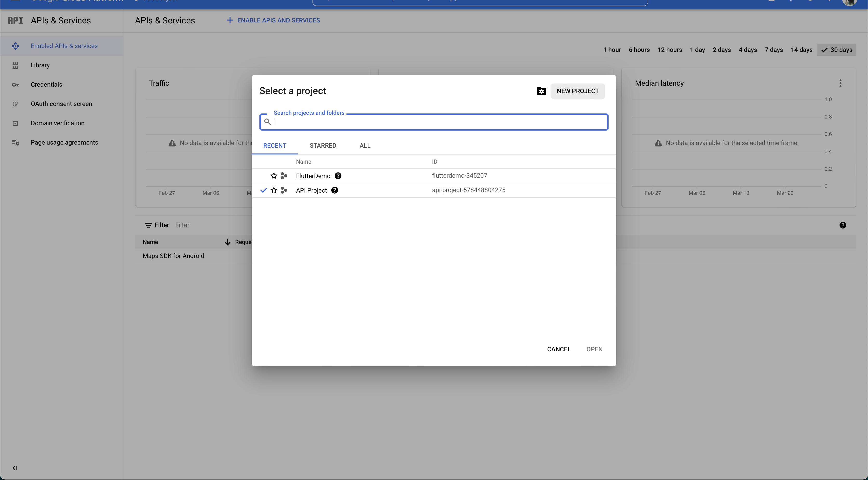Collapse the sidebar with the bottom arrow
Image resolution: width=868 pixels, height=480 pixels.
[x=15, y=467]
